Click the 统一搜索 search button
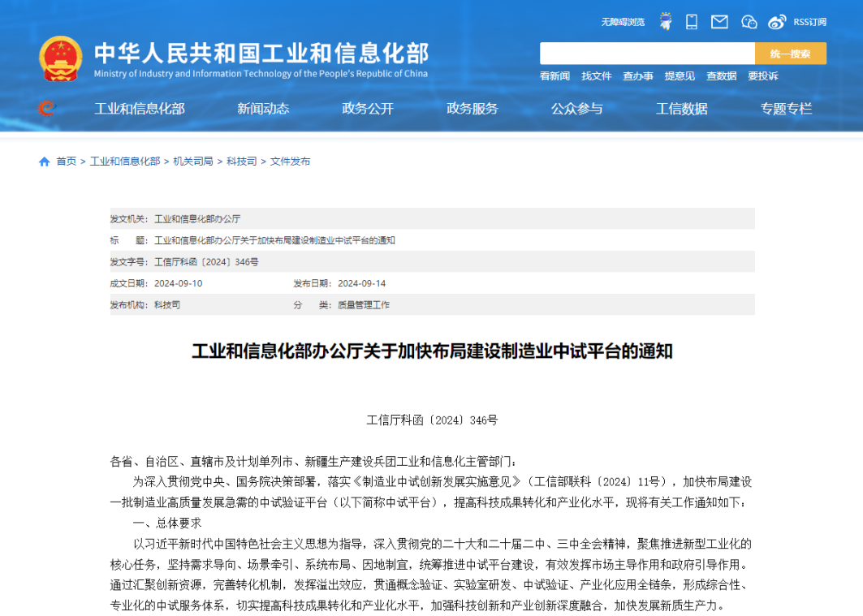Viewport: 863px width, 616px height. [x=789, y=52]
